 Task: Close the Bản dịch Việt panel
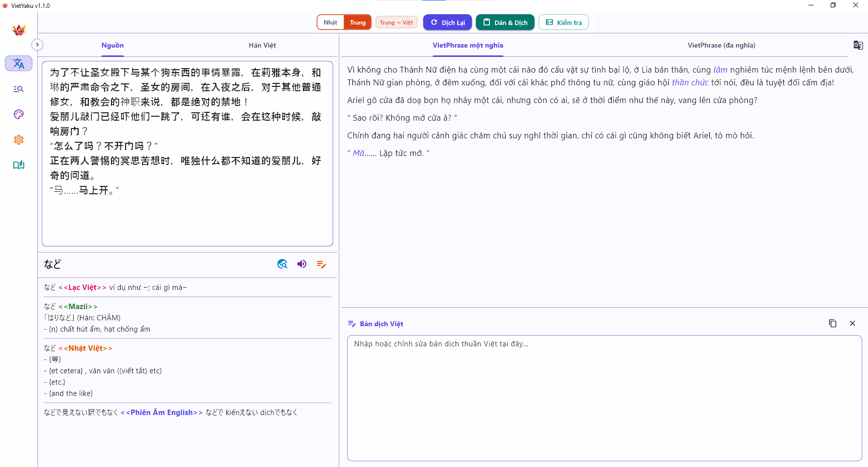[x=852, y=323]
